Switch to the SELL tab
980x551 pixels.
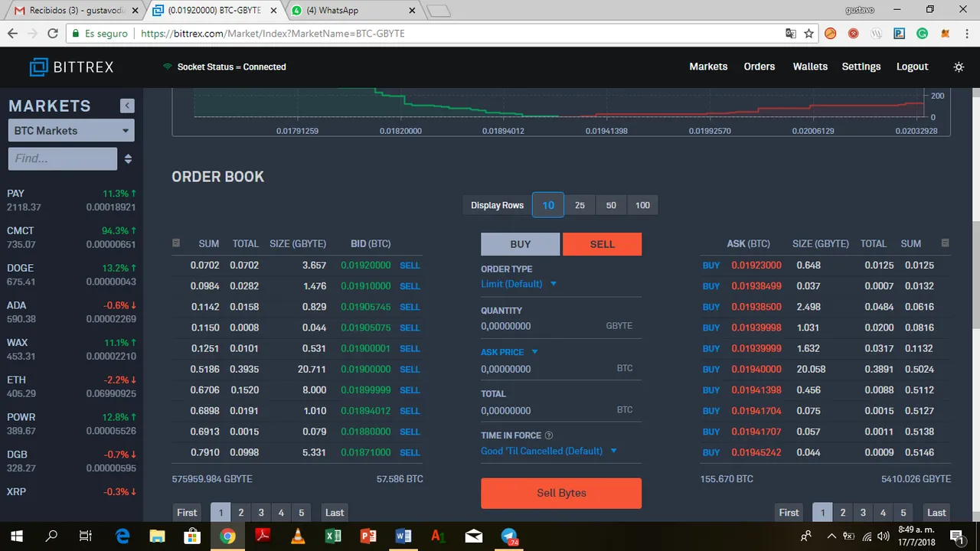point(602,244)
